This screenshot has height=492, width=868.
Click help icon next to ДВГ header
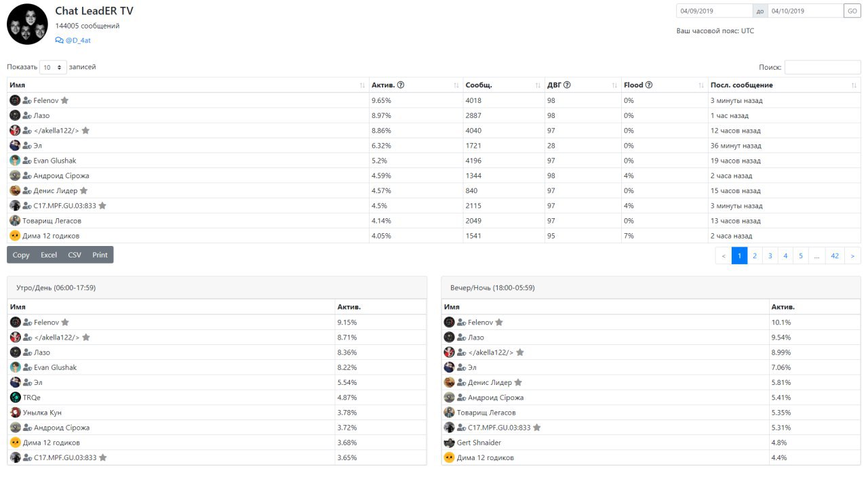(567, 85)
